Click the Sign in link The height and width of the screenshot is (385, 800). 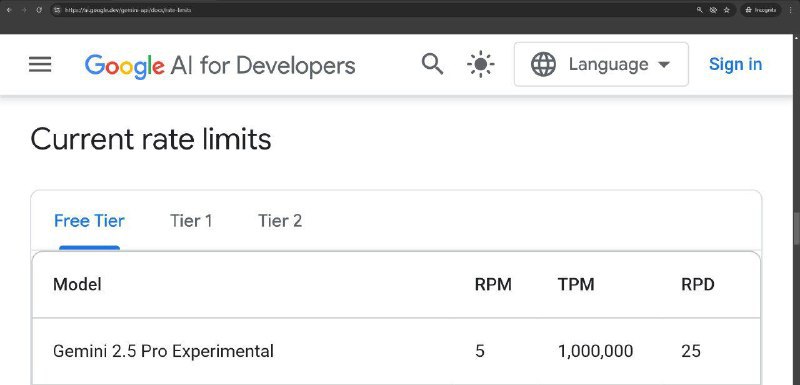pyautogui.click(x=735, y=64)
